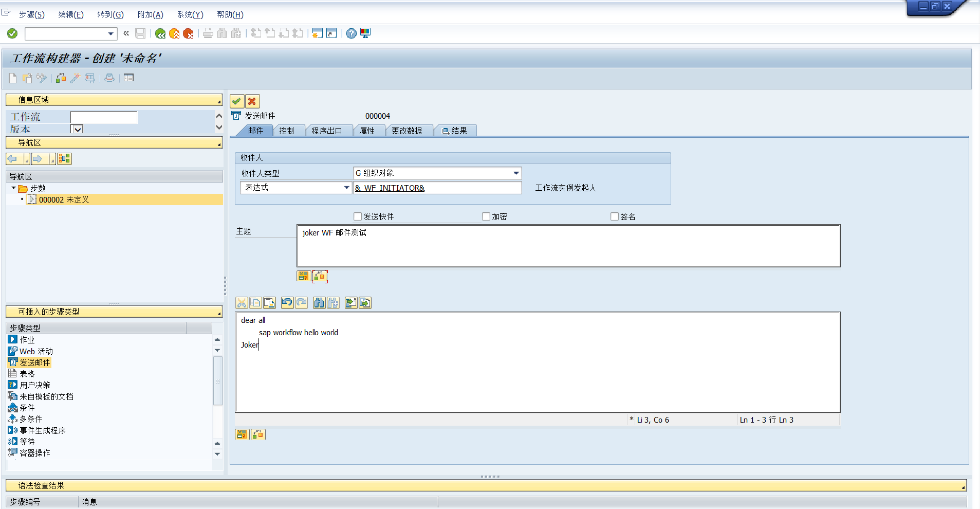Enable the 发送快件 checkbox
Screen dimensions: 980x509
[358, 216]
